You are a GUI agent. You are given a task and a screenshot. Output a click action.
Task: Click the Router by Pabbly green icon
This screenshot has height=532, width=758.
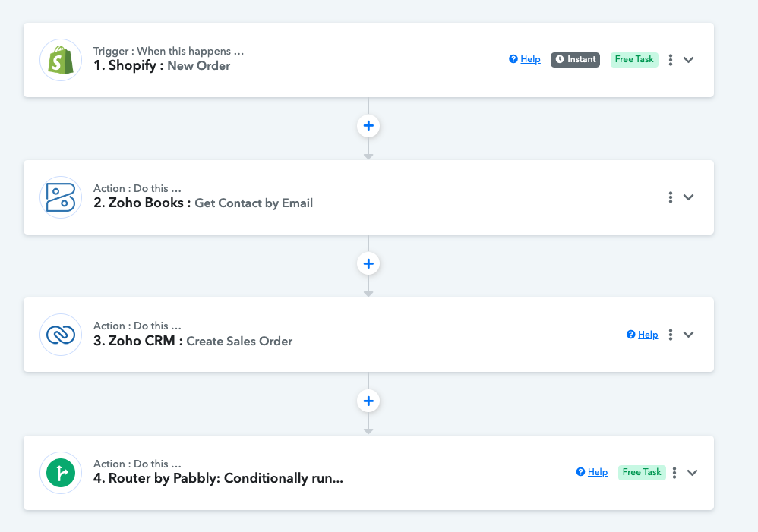pos(61,473)
